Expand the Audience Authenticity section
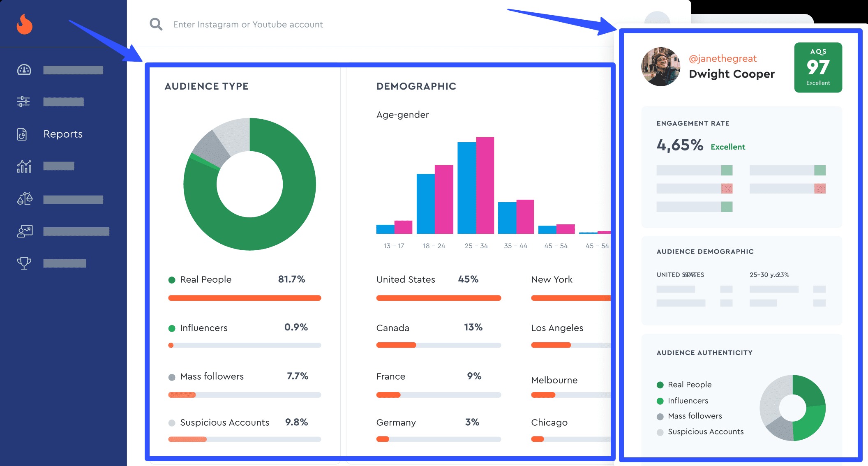This screenshot has height=466, width=868. tap(704, 353)
